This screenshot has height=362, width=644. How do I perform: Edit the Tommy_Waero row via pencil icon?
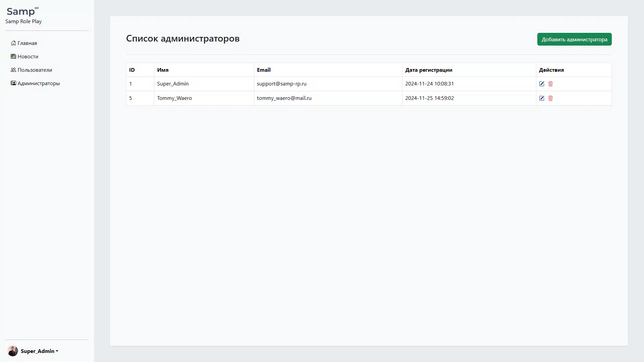point(542,98)
